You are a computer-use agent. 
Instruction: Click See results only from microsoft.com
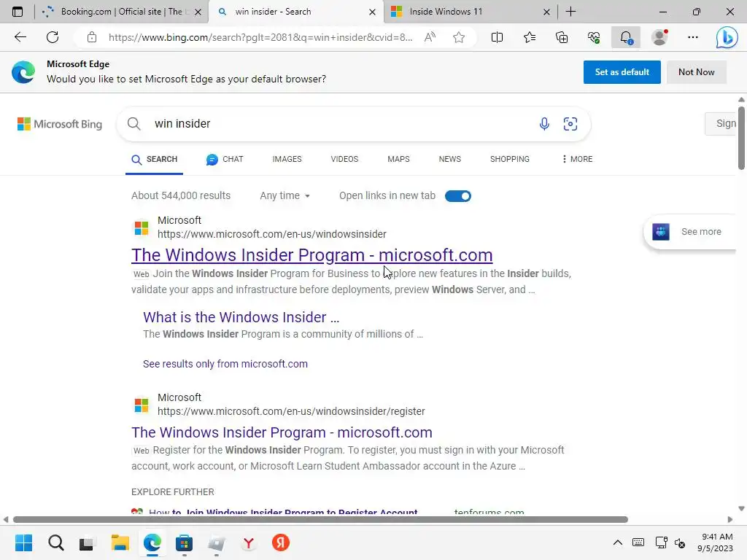click(x=225, y=364)
